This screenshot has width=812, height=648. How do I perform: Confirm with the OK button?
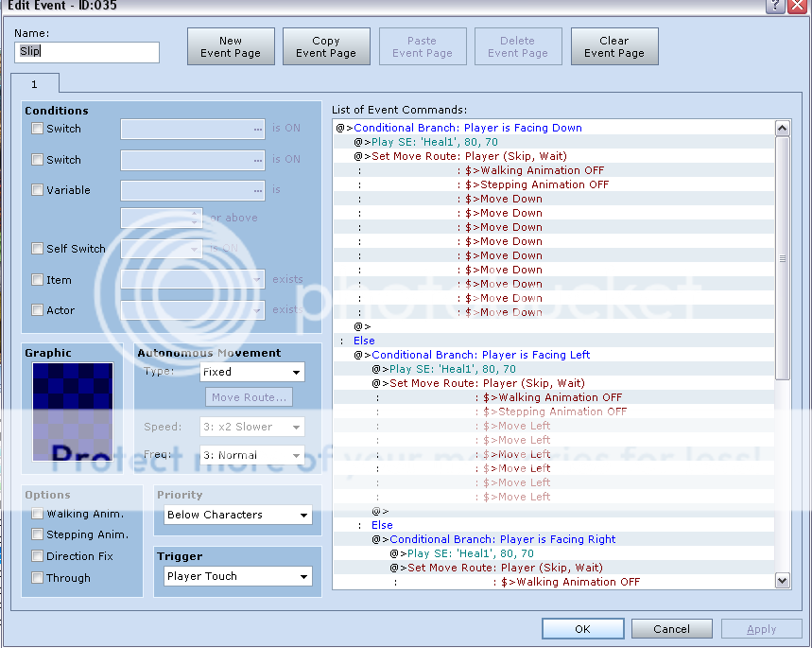582,629
